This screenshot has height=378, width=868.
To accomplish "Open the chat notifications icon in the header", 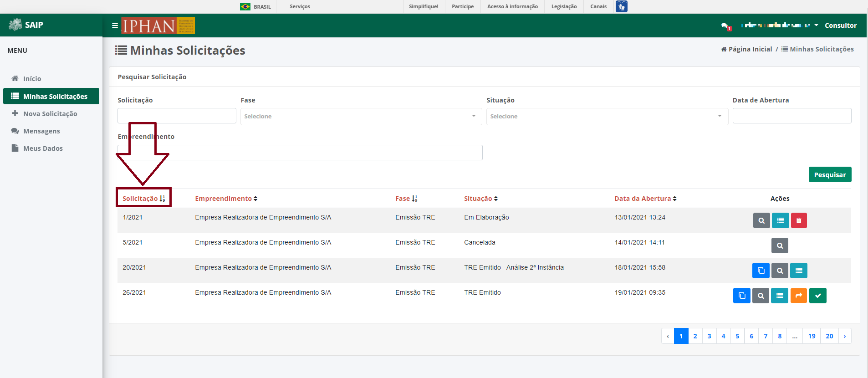I will (725, 26).
